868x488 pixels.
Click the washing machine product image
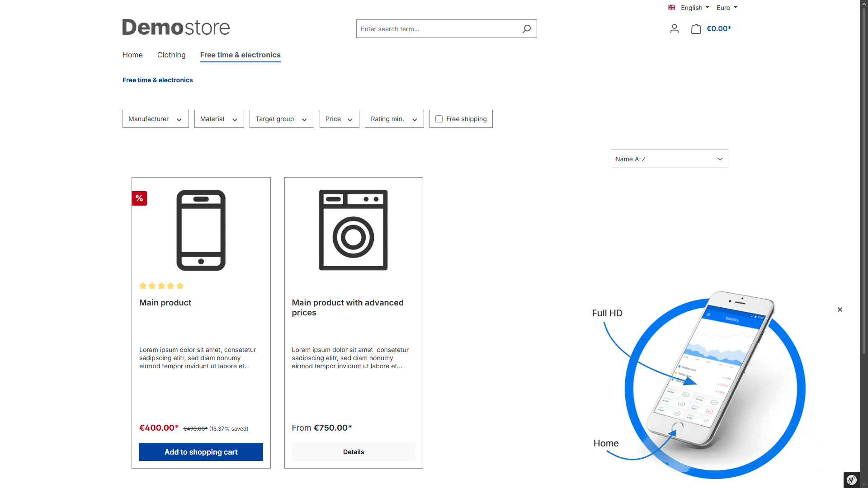click(x=354, y=230)
